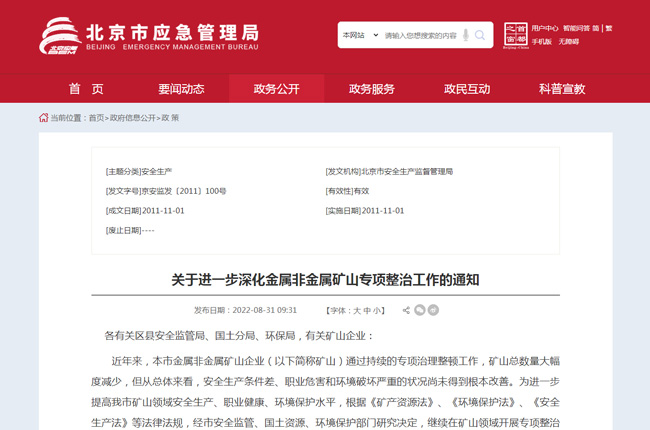Screen dimensions: 650x430
Task: Set font size to 大 (large)
Action: pyautogui.click(x=357, y=311)
